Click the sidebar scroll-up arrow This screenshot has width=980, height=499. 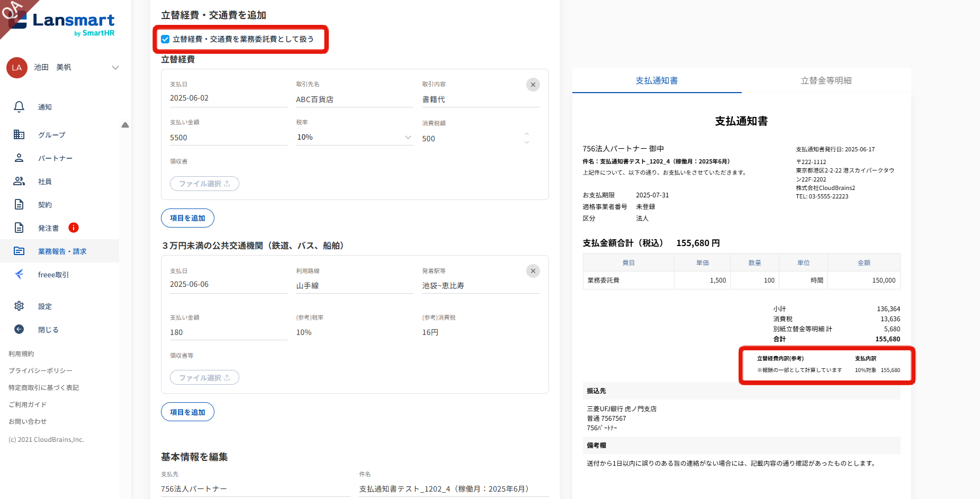(125, 125)
